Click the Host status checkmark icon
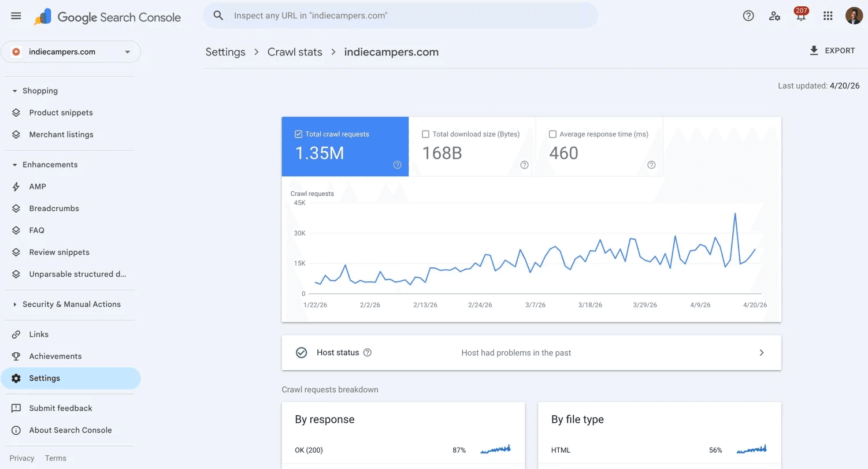The height and width of the screenshot is (469, 868). point(301,352)
